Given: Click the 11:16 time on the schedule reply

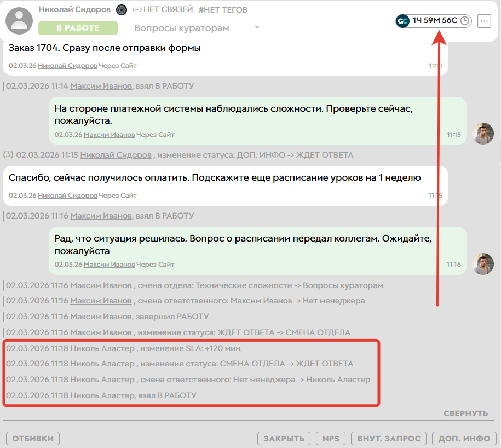Looking at the screenshot, I should pyautogui.click(x=454, y=265).
